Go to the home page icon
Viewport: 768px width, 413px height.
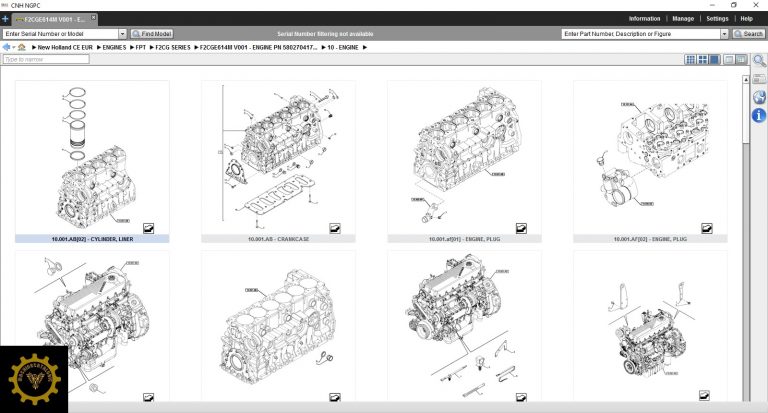point(22,47)
